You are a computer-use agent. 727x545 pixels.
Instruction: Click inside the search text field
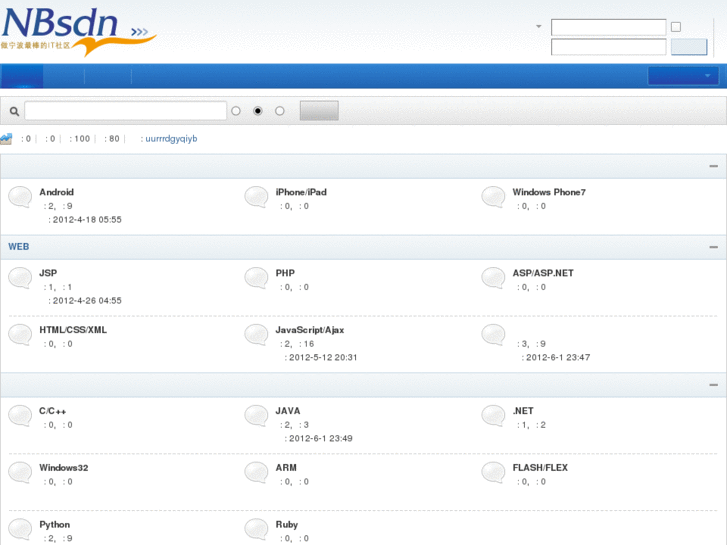point(125,111)
